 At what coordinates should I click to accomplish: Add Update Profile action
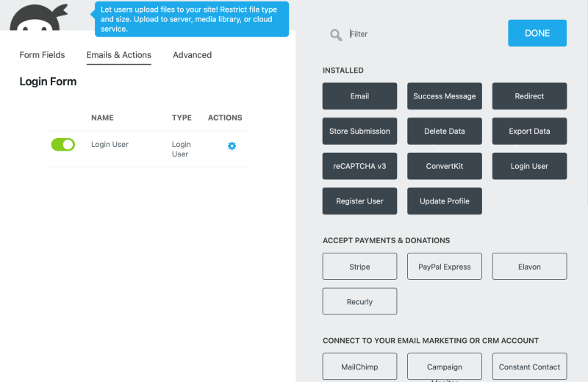445,201
